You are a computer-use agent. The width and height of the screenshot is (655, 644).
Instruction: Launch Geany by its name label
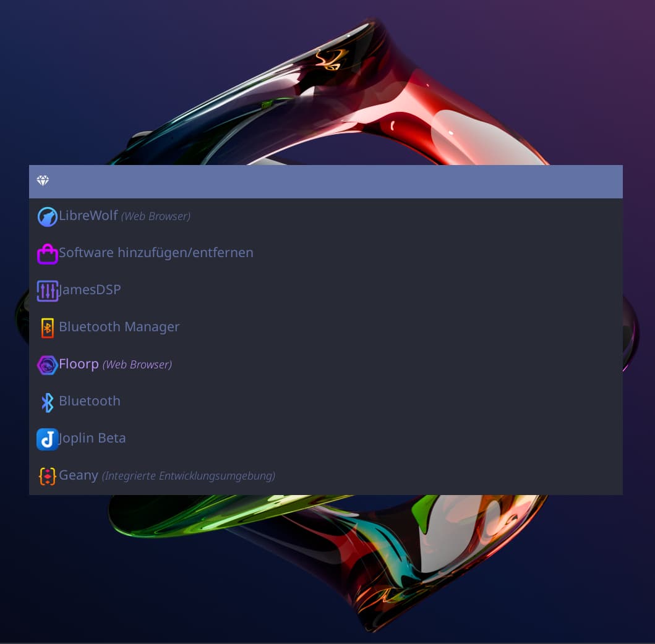click(79, 475)
